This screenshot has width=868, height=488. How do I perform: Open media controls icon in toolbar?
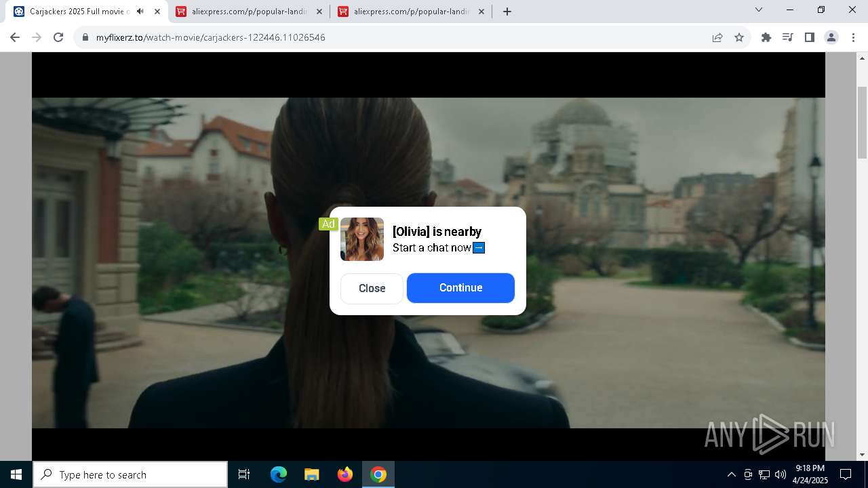coord(787,37)
